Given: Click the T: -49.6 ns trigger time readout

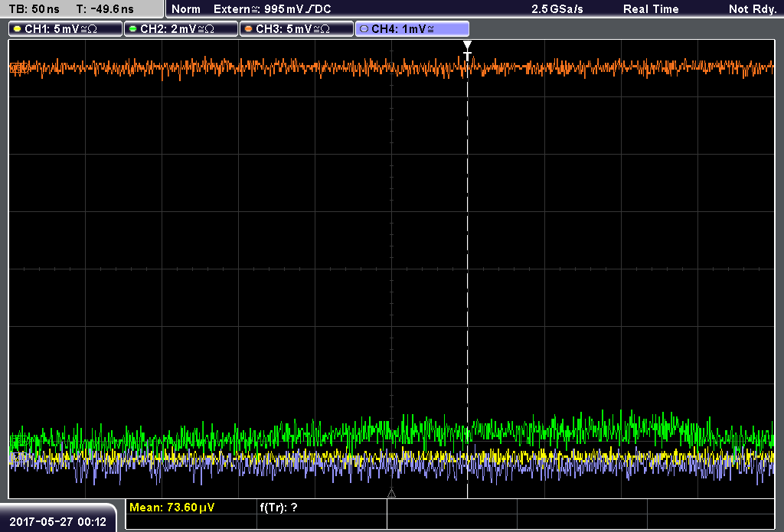Looking at the screenshot, I should tap(105, 9).
